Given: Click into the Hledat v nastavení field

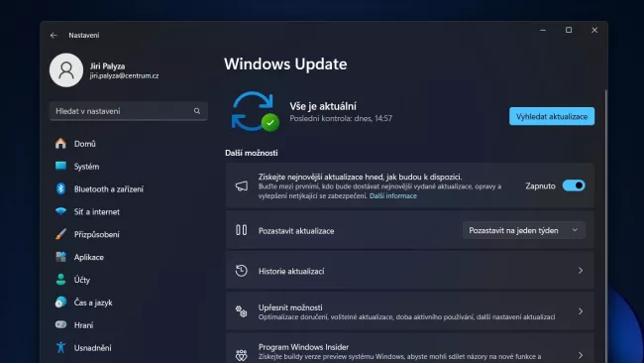Looking at the screenshot, I should tap(128, 111).
